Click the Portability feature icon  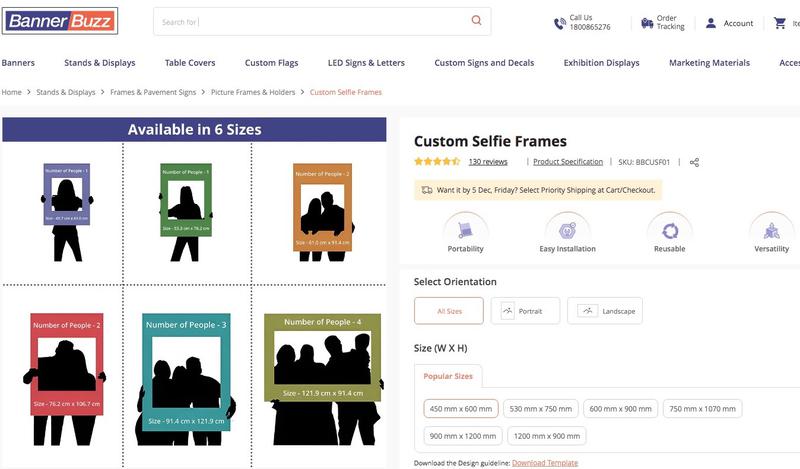pyautogui.click(x=465, y=228)
